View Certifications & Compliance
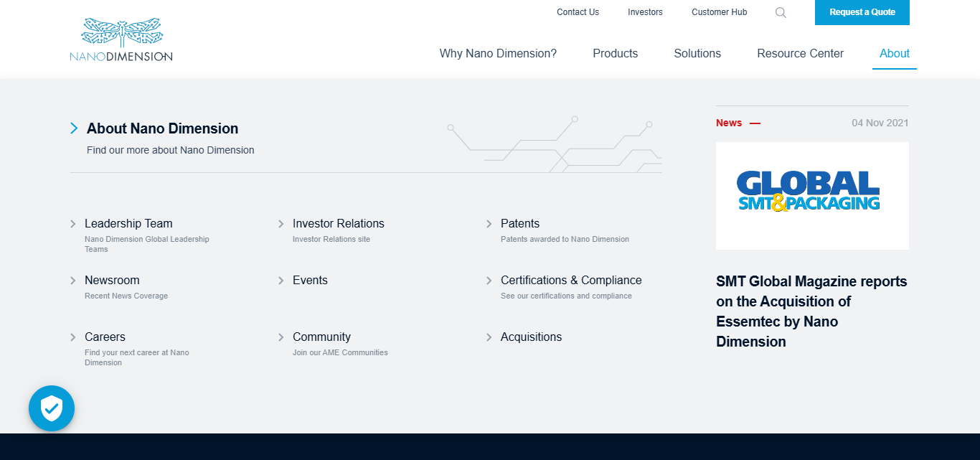 click(x=571, y=281)
